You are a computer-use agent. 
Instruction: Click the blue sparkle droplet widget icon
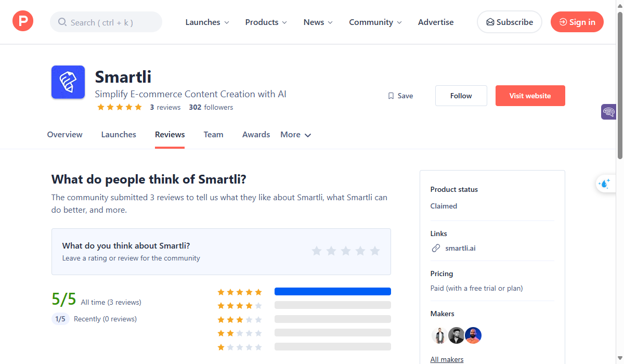(x=604, y=184)
